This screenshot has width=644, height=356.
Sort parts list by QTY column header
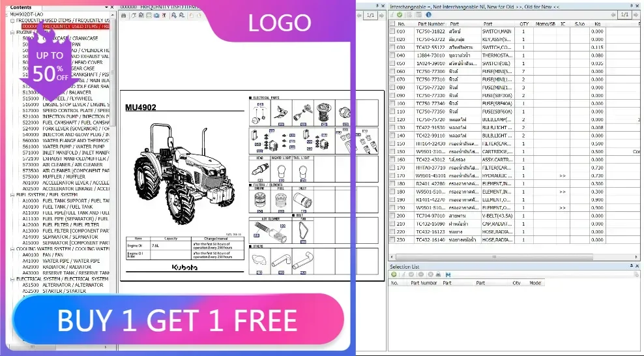524,24
